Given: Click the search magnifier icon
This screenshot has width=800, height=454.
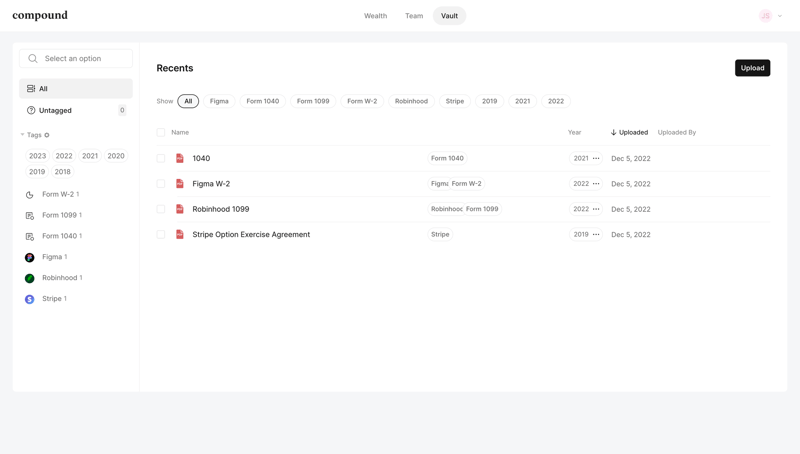Looking at the screenshot, I should click(33, 59).
